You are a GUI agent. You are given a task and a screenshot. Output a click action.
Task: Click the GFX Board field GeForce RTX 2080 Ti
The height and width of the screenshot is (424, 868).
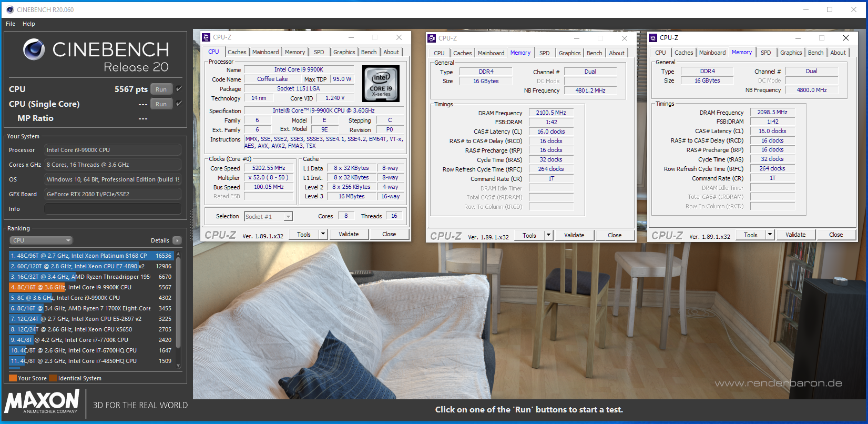[113, 194]
